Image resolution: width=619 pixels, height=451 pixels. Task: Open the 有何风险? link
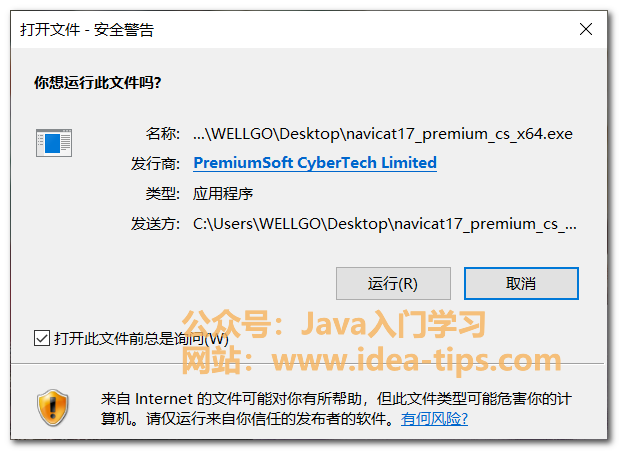pos(434,418)
